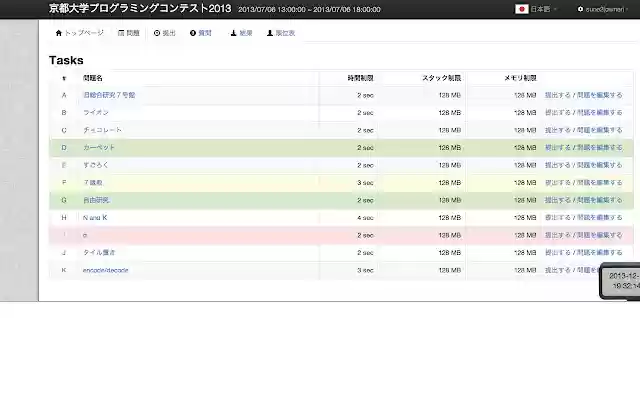Click the list icon beside 問題 tab
Screen dimensions: 640x400
tap(121, 33)
